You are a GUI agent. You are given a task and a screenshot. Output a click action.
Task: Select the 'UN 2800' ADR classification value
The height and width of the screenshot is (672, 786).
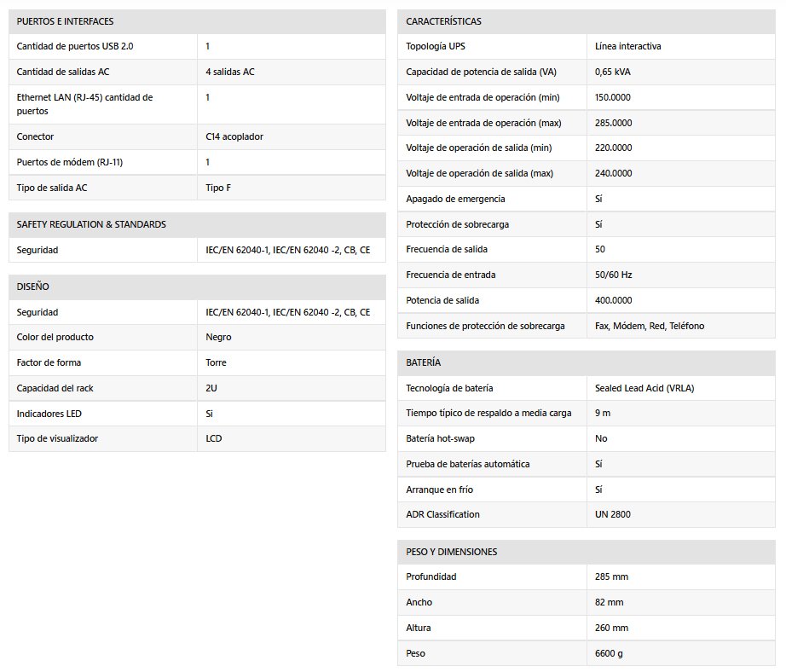click(x=613, y=514)
